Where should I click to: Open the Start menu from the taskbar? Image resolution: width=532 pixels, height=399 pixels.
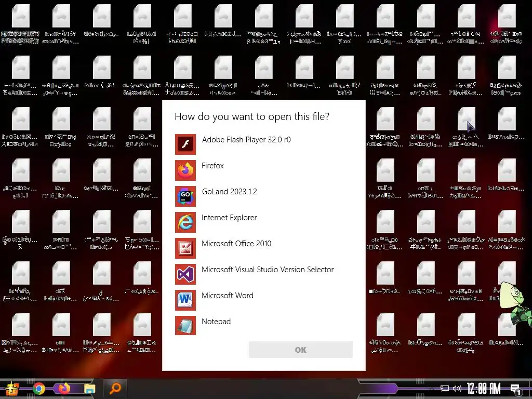click(12, 389)
